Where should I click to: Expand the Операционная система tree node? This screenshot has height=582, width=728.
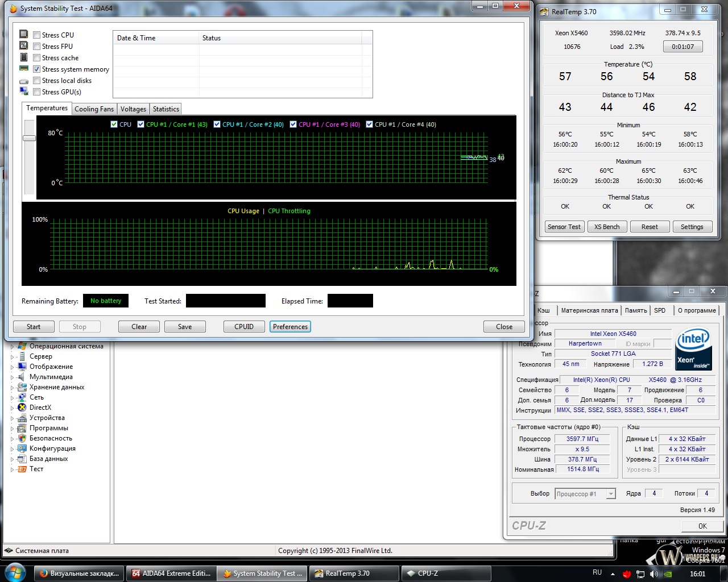[x=13, y=346]
